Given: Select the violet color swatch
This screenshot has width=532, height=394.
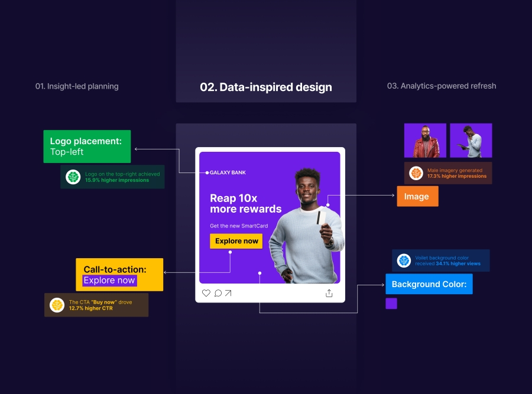Looking at the screenshot, I should click(x=391, y=304).
